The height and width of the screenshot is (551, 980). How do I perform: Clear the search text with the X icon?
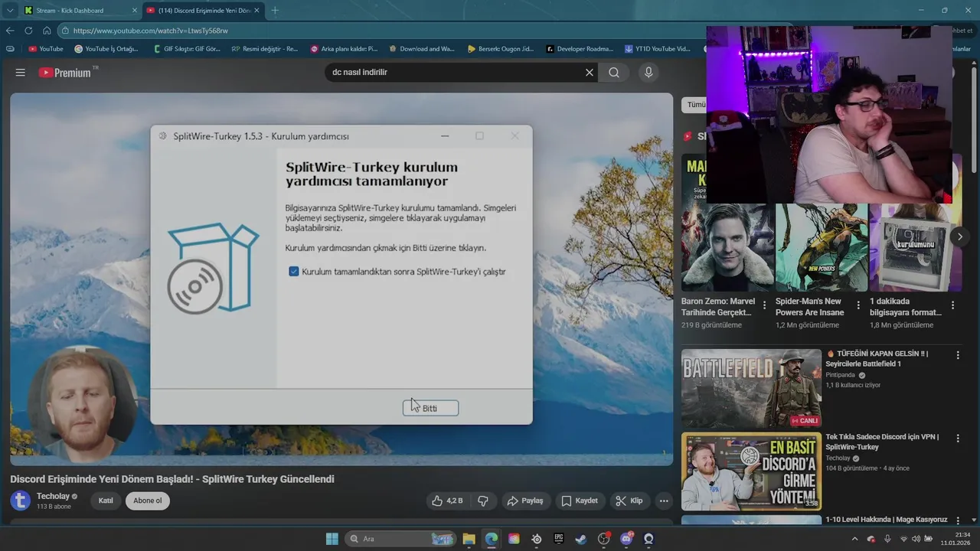click(590, 73)
